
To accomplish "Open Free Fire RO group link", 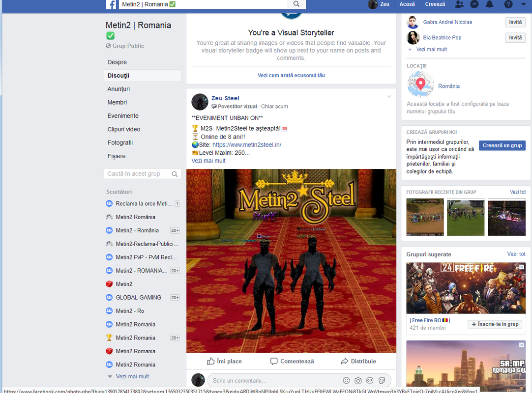I will click(x=430, y=320).
